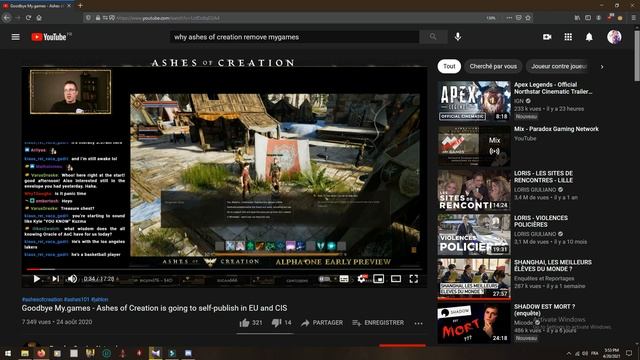This screenshot has width=640, height=360.
Task: Like the video
Action: tap(251, 323)
